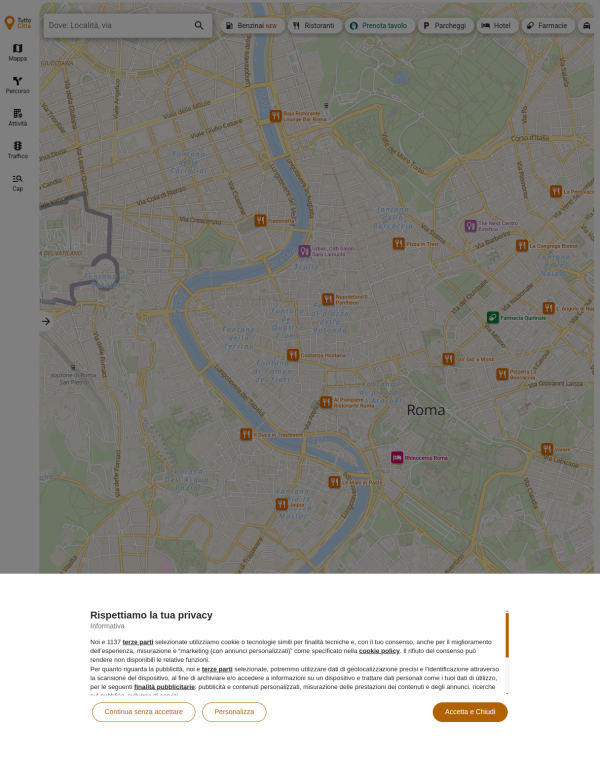Viewport: 600px width, 759px height.
Task: Click the search magnifier icon
Action: click(x=199, y=25)
